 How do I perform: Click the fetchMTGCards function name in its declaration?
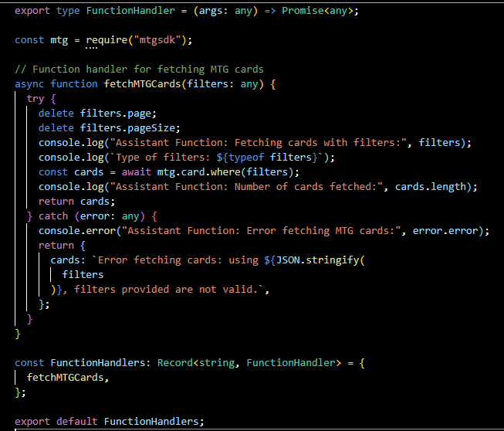(142, 84)
